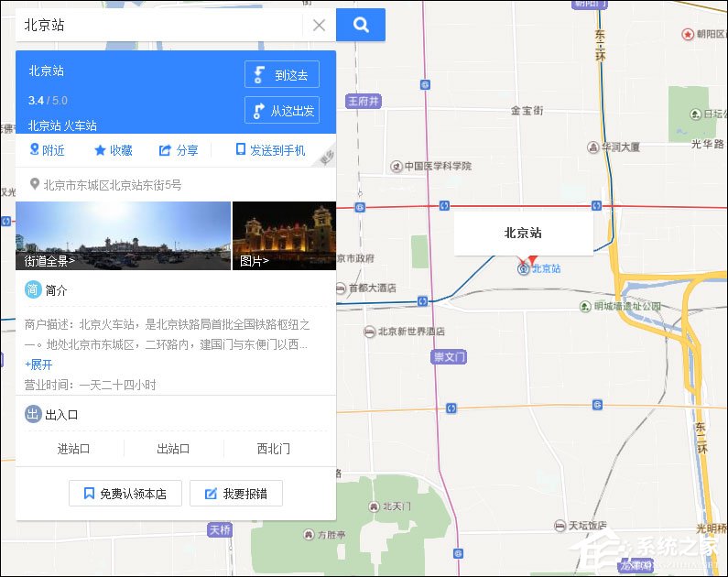728x577 pixels.
Task: Click the blue magnifier search button
Action: tap(360, 25)
